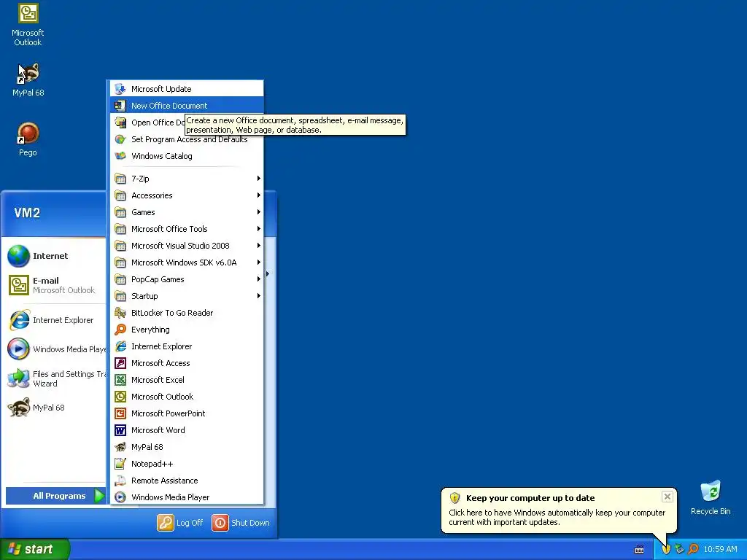
Task: Click the E-mail Outlook icon in Start menu
Action: point(18,285)
